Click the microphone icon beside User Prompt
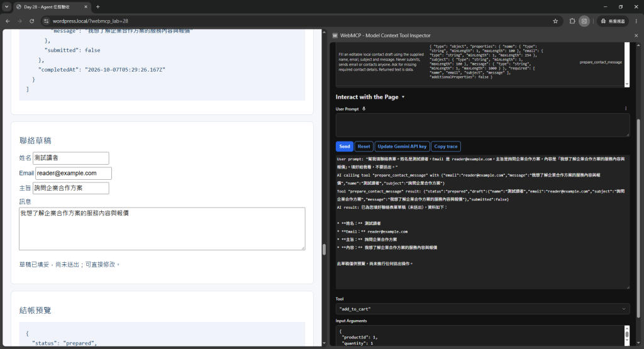This screenshot has height=349, width=644. click(364, 109)
